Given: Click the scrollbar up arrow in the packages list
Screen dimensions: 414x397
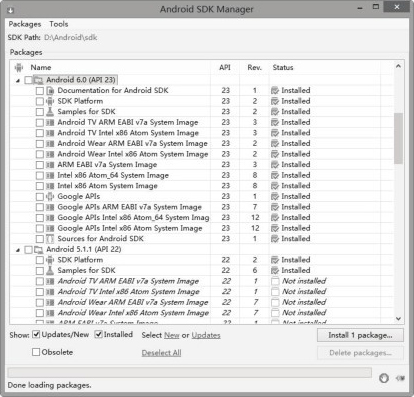Looking at the screenshot, I should 398,66.
